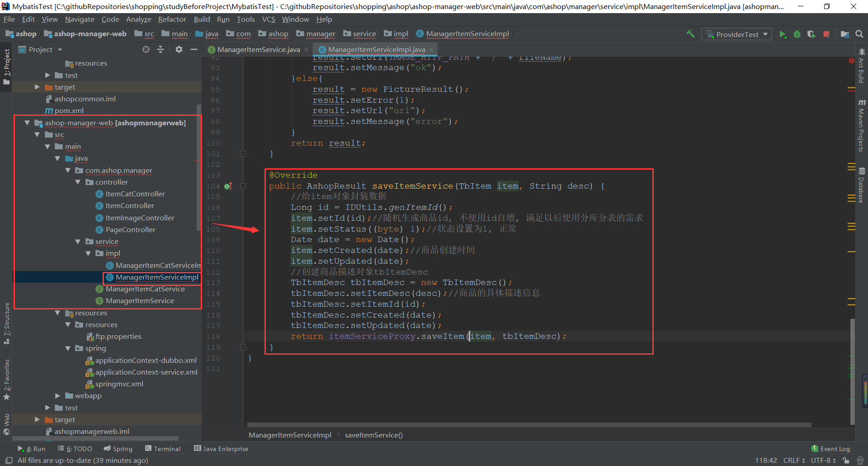Collapse the controller package
The image size is (868, 466).
click(78, 182)
